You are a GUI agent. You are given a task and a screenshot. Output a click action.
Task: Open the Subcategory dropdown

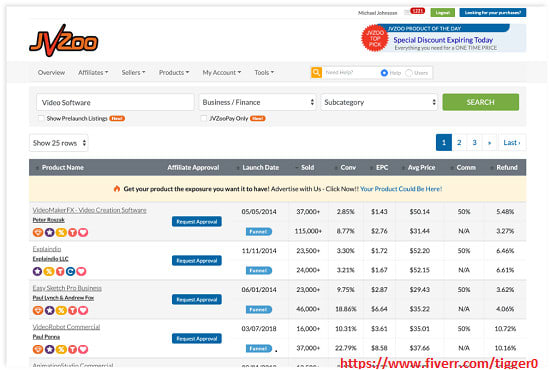coord(379,102)
